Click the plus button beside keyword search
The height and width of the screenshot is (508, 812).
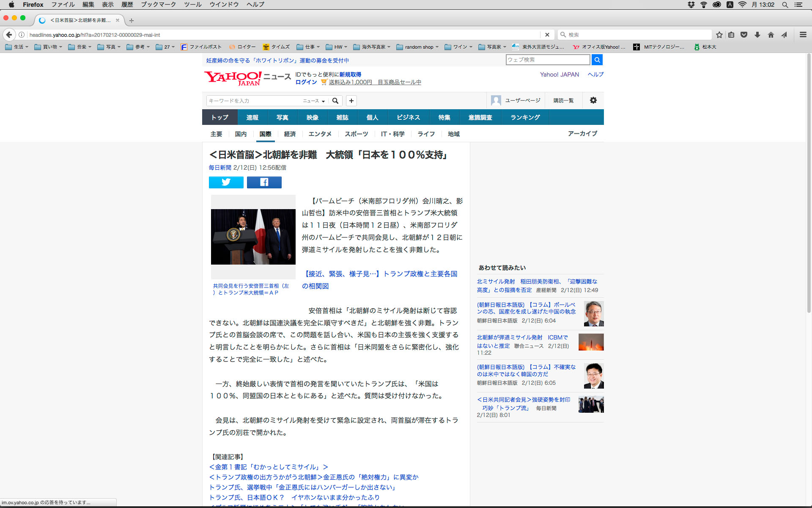coord(351,101)
